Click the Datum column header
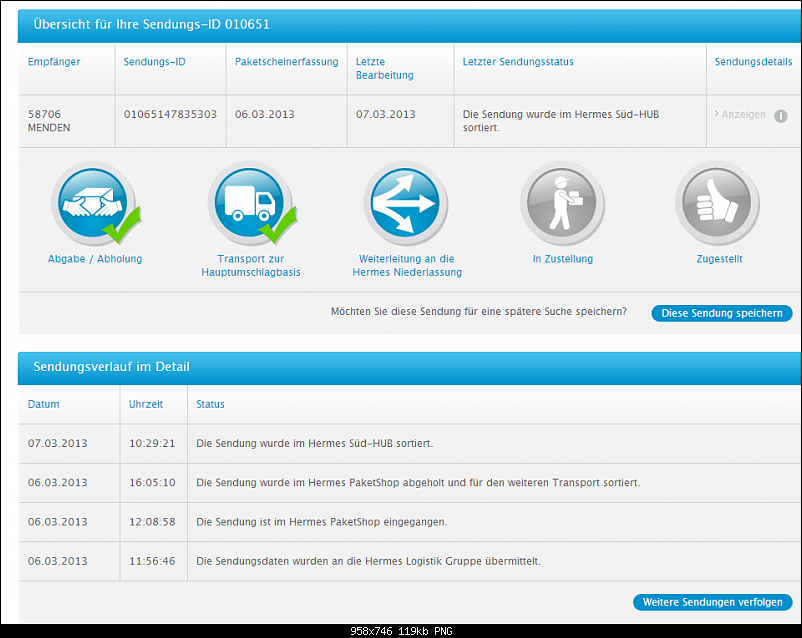The width and height of the screenshot is (802, 638). (43, 404)
